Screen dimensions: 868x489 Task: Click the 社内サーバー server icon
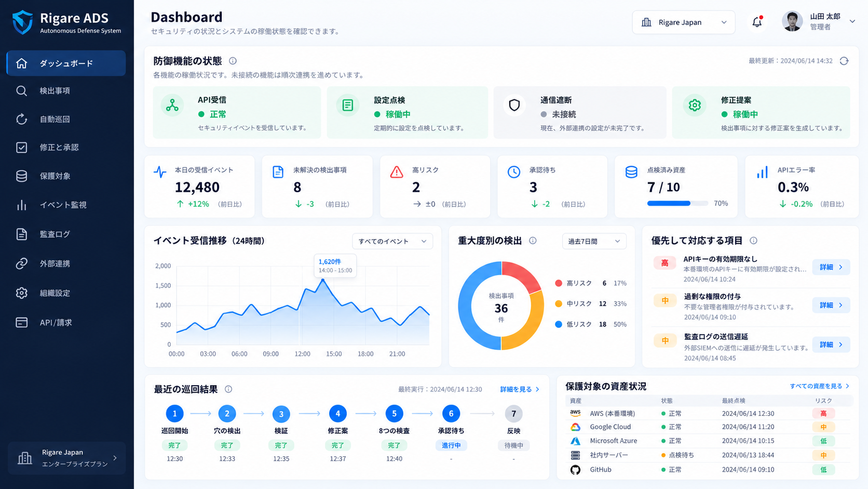(x=575, y=455)
